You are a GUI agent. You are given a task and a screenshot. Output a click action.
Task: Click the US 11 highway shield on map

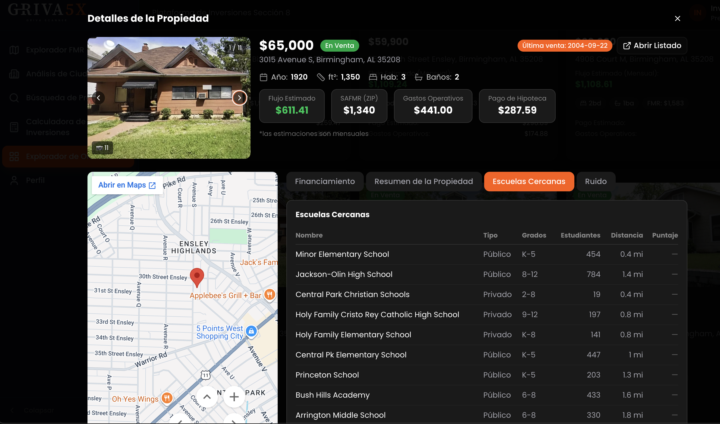coord(205,375)
